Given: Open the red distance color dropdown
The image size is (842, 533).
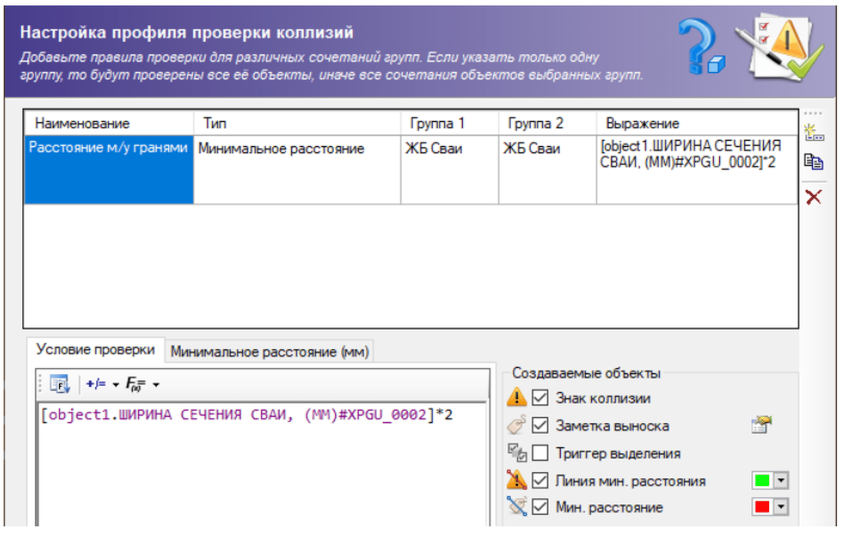Looking at the screenshot, I should pos(782,508).
